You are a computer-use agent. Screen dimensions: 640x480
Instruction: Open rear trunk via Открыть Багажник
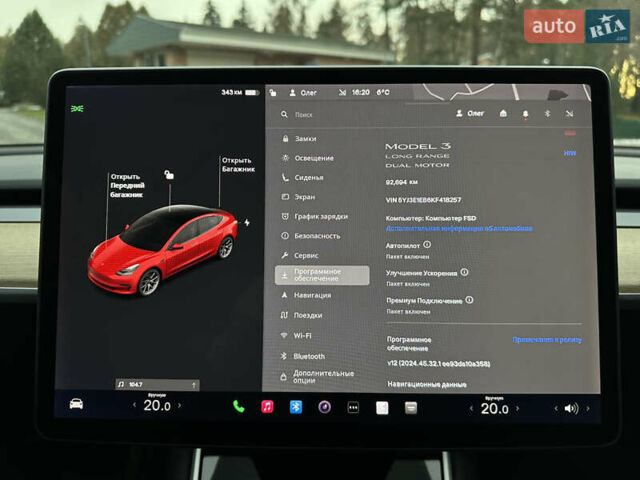click(x=238, y=164)
